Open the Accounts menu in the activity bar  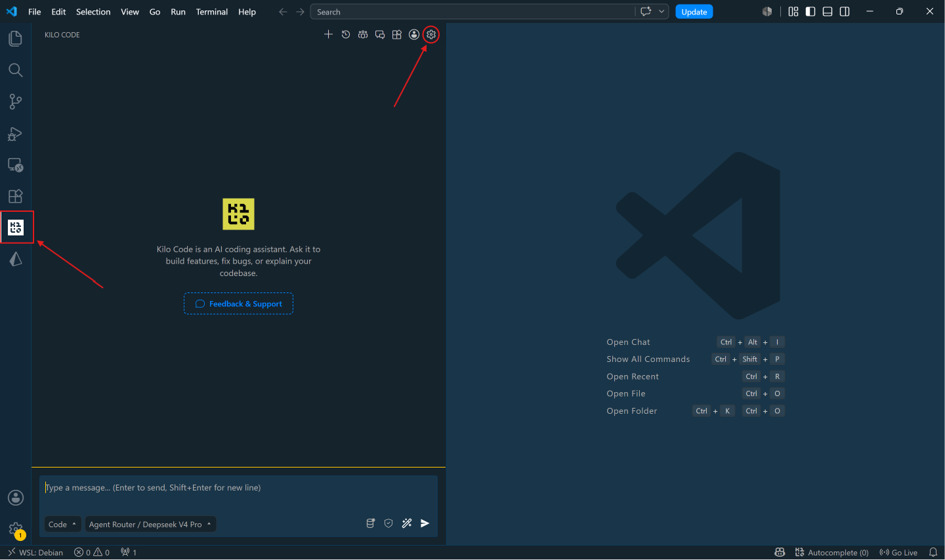[x=16, y=498]
